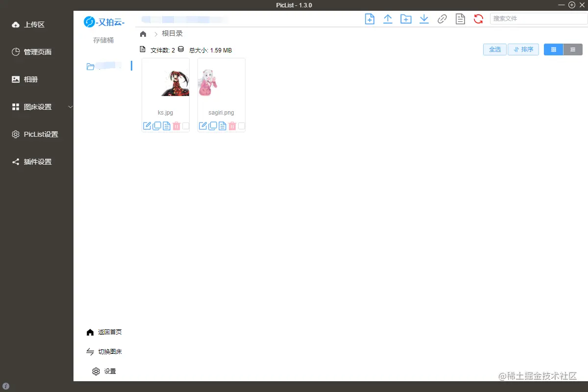
Task: Click the info icon in bottom-left corner
Action: (6, 386)
